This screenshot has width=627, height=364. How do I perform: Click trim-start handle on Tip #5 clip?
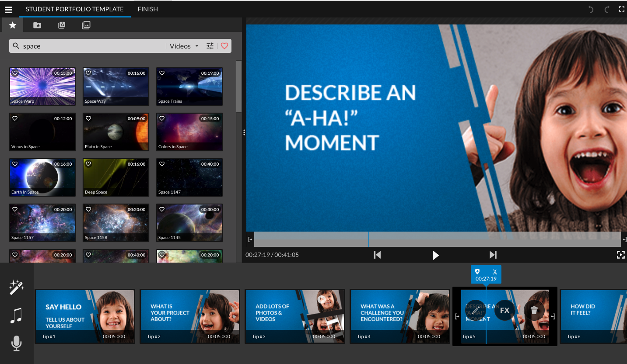(457, 316)
